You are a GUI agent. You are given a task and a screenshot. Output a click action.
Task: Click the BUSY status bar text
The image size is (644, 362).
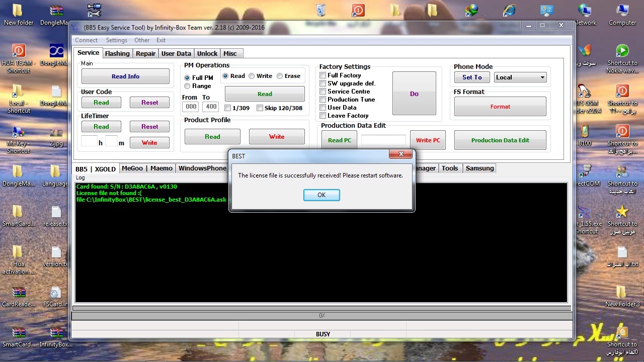coord(323,334)
